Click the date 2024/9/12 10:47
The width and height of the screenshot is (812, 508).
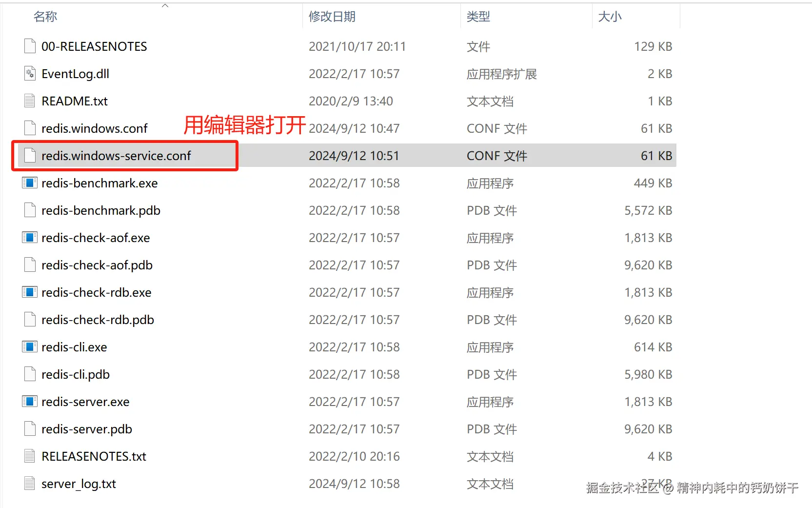pyautogui.click(x=354, y=128)
